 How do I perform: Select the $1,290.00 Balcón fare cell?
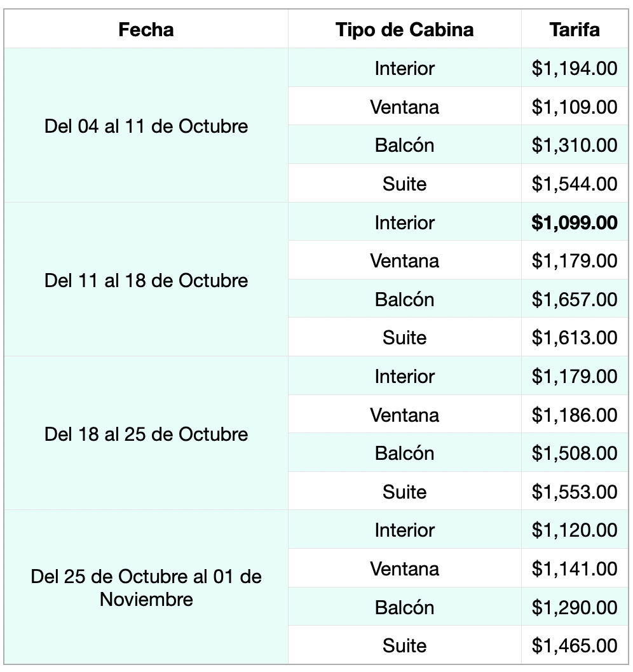(575, 607)
